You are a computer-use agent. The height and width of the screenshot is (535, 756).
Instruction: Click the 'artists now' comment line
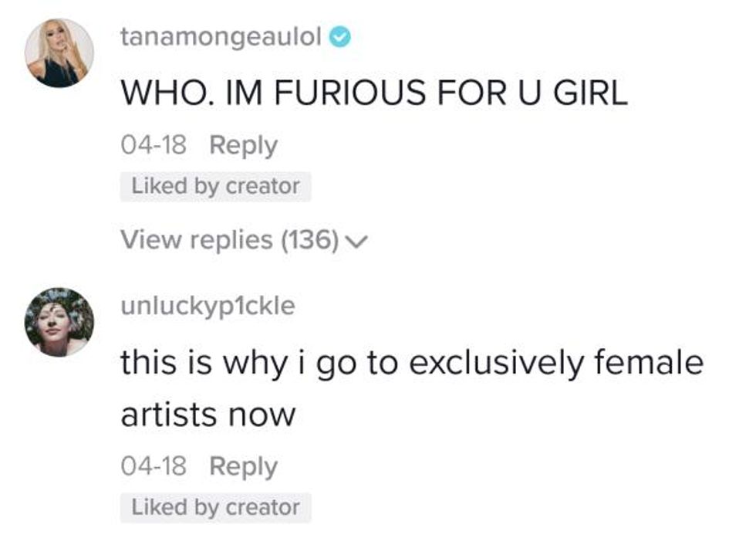click(208, 415)
